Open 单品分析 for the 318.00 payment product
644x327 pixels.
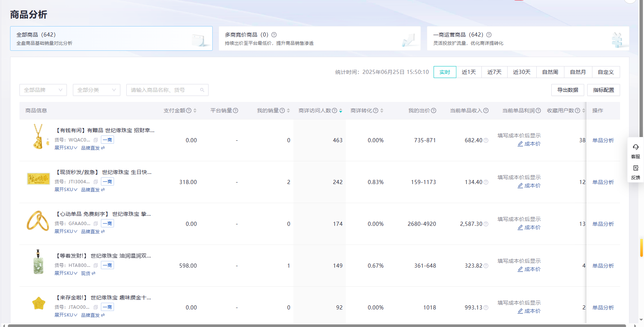click(603, 182)
